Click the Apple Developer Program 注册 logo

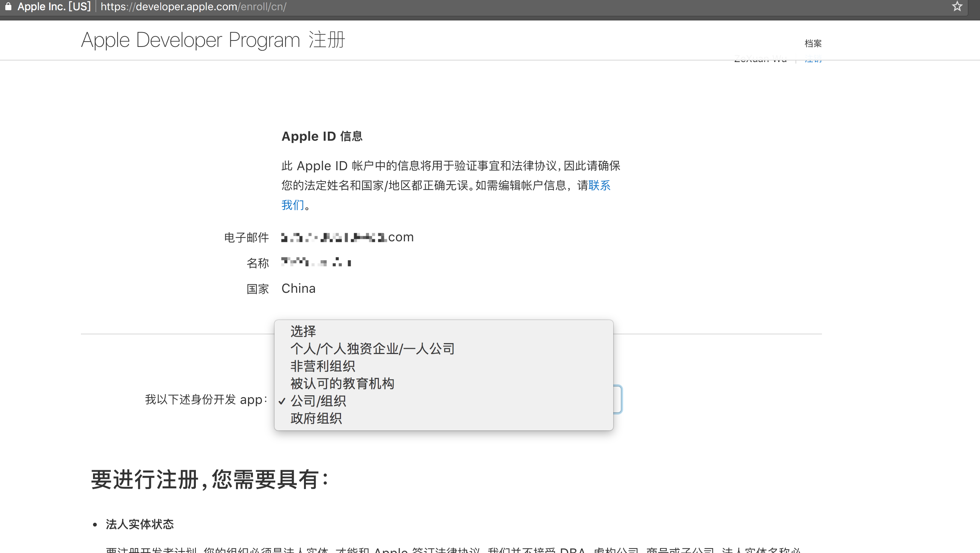point(213,40)
